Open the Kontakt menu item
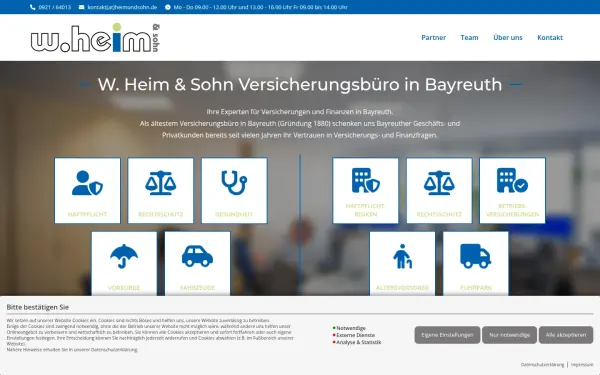The width and height of the screenshot is (600, 375). tap(550, 38)
